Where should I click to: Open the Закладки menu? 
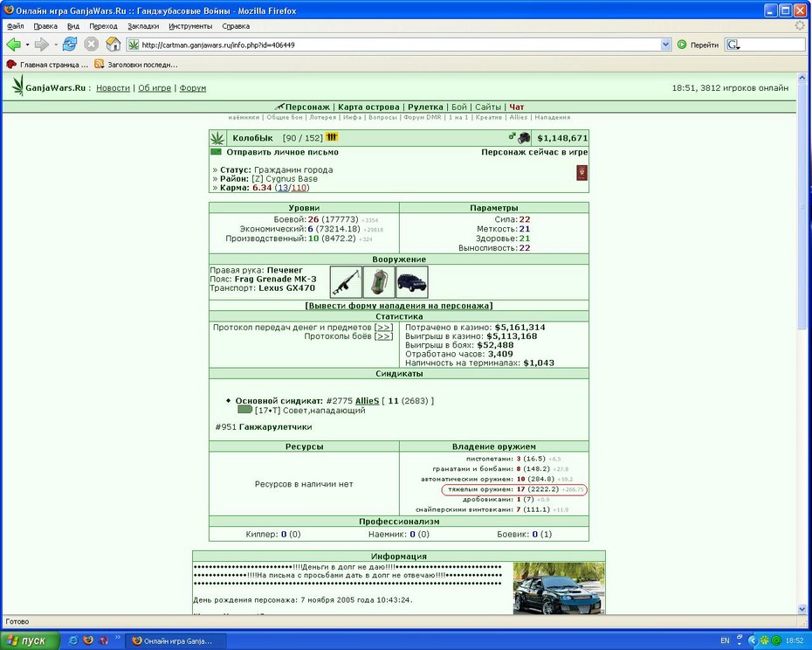click(x=143, y=26)
